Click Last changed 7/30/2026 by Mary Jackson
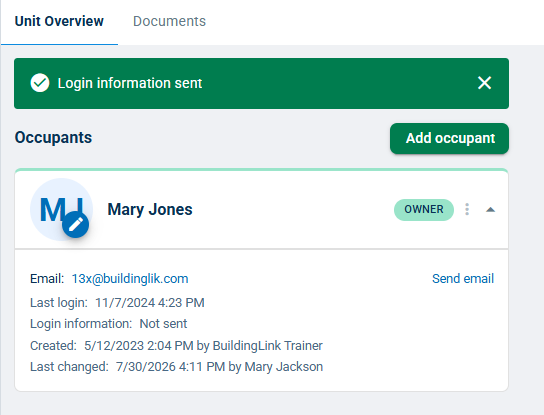Image resolution: width=544 pixels, height=415 pixels. (177, 367)
